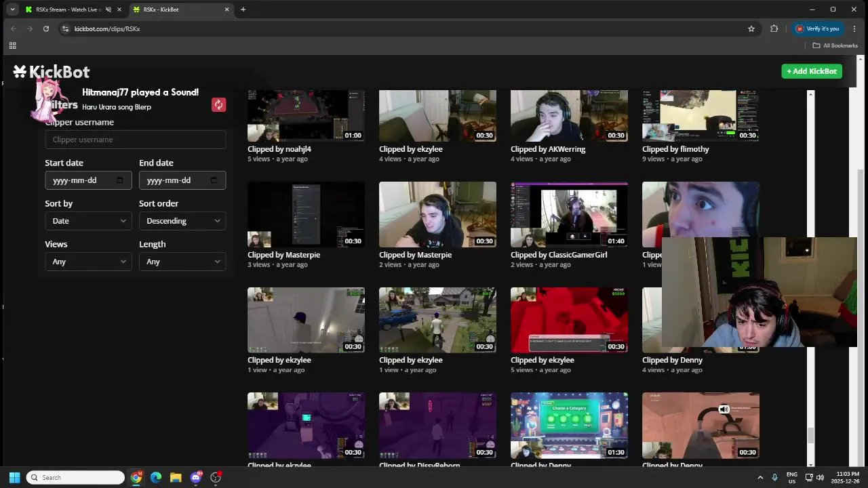Click the Verify it's you profile button
The image size is (868, 488).
click(x=818, y=28)
